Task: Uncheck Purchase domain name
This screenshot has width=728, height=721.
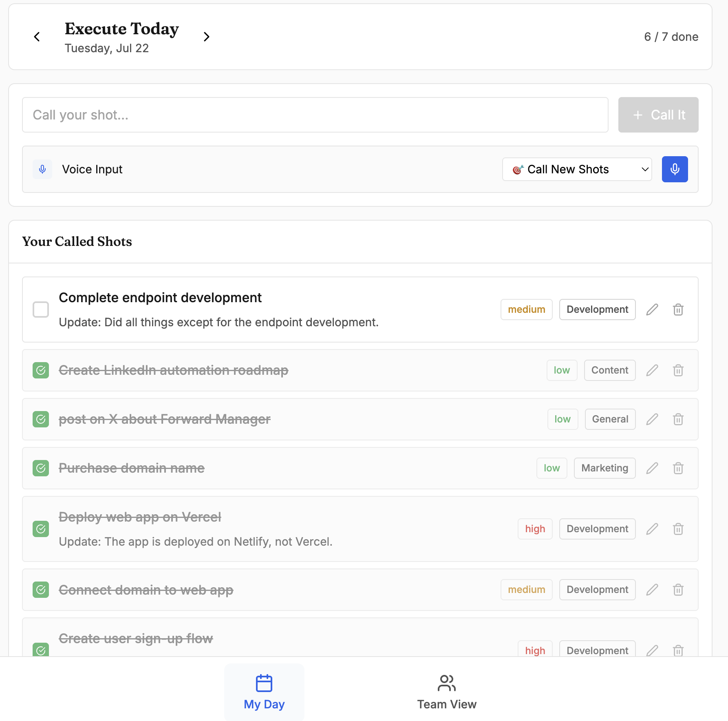Action: point(41,468)
